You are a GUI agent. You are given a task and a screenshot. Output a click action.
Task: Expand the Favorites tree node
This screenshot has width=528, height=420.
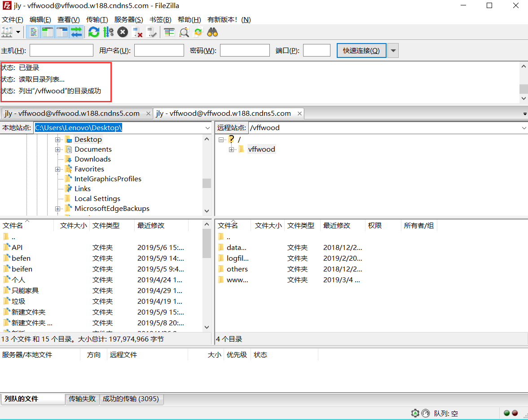tap(57, 169)
